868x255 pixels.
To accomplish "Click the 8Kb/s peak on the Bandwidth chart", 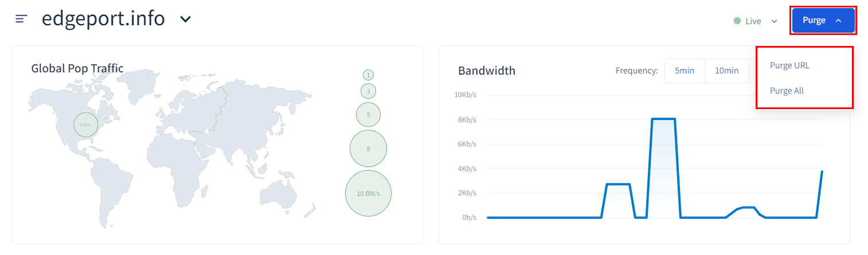I will pos(663,119).
